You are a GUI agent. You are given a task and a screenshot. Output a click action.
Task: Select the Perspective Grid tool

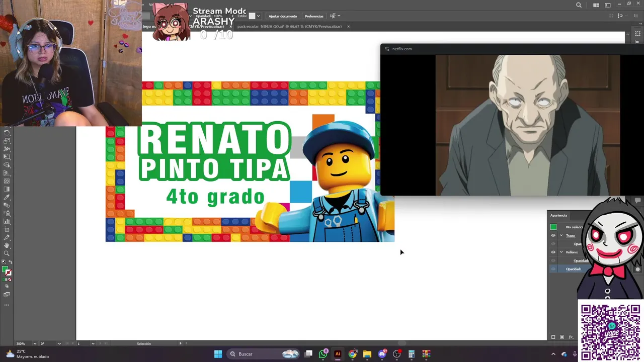click(x=7, y=173)
